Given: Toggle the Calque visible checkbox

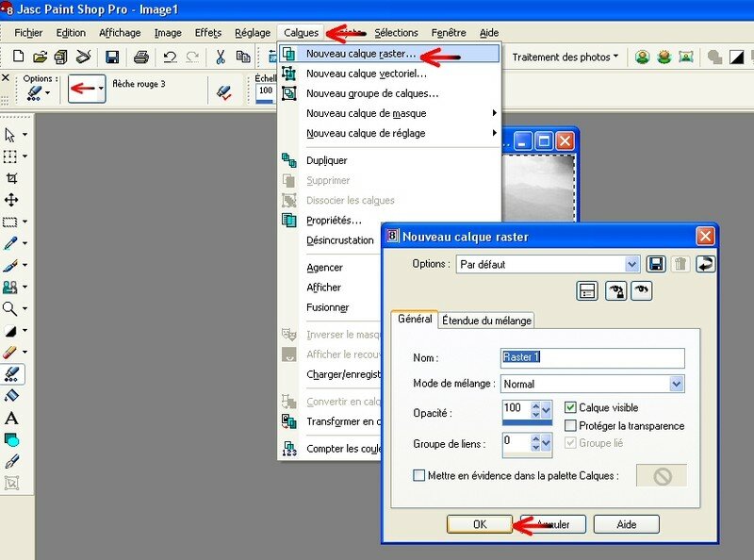Looking at the screenshot, I should click(x=570, y=408).
